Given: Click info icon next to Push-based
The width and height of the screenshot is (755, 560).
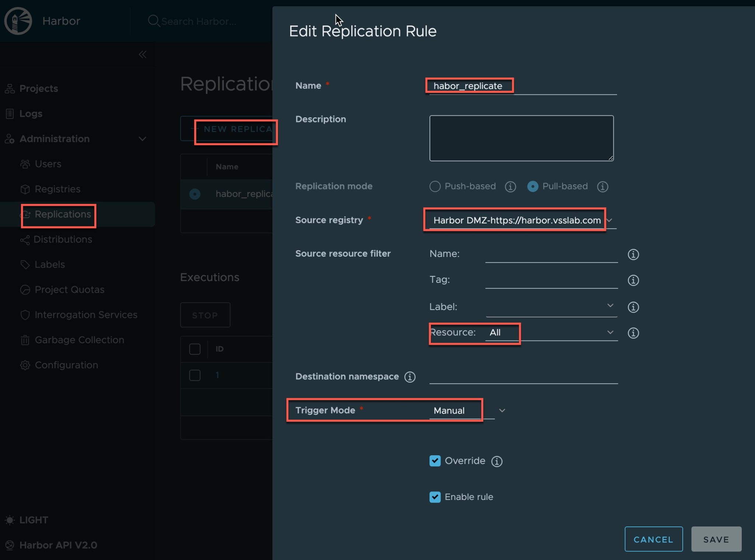Looking at the screenshot, I should (x=510, y=187).
